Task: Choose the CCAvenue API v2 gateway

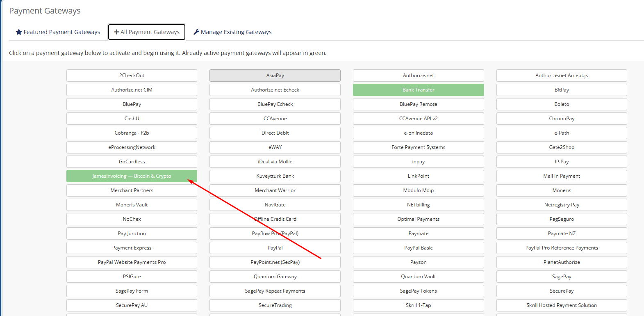Action: (419, 119)
